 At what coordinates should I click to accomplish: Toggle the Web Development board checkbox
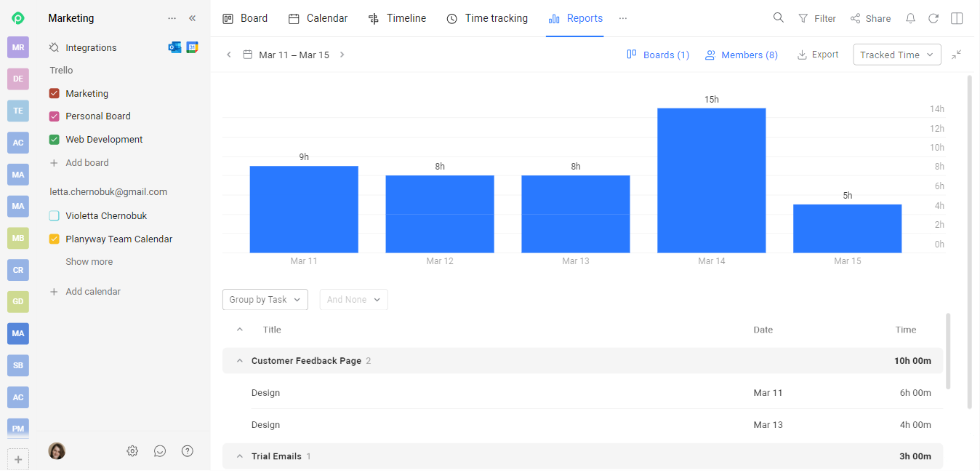coord(54,139)
